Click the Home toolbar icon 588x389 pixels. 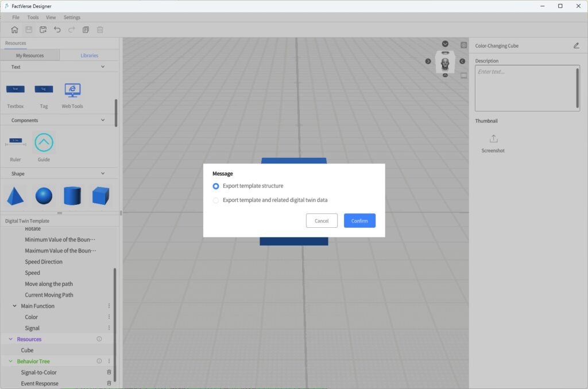pos(14,29)
